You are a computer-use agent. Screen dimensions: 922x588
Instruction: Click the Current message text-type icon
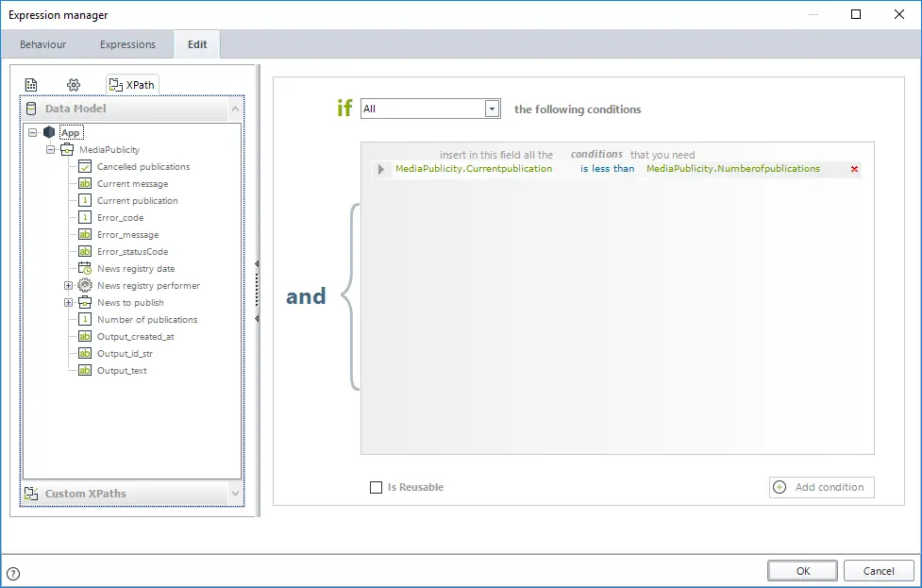click(85, 183)
